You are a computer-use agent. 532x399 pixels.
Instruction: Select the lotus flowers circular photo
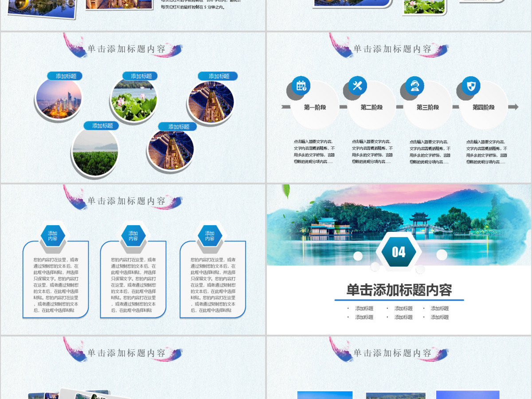(x=134, y=100)
